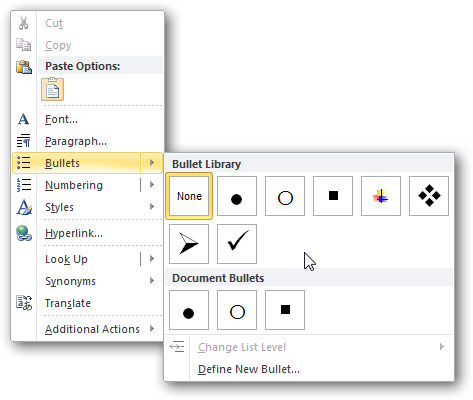Choose solid square under Document Bullets

tap(285, 310)
